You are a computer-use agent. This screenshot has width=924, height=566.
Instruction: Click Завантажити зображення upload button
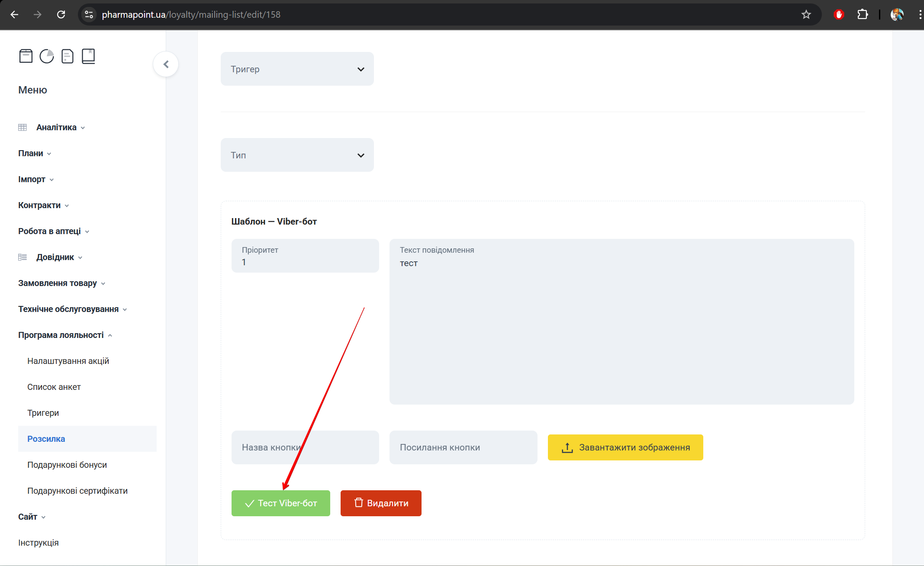click(x=625, y=447)
